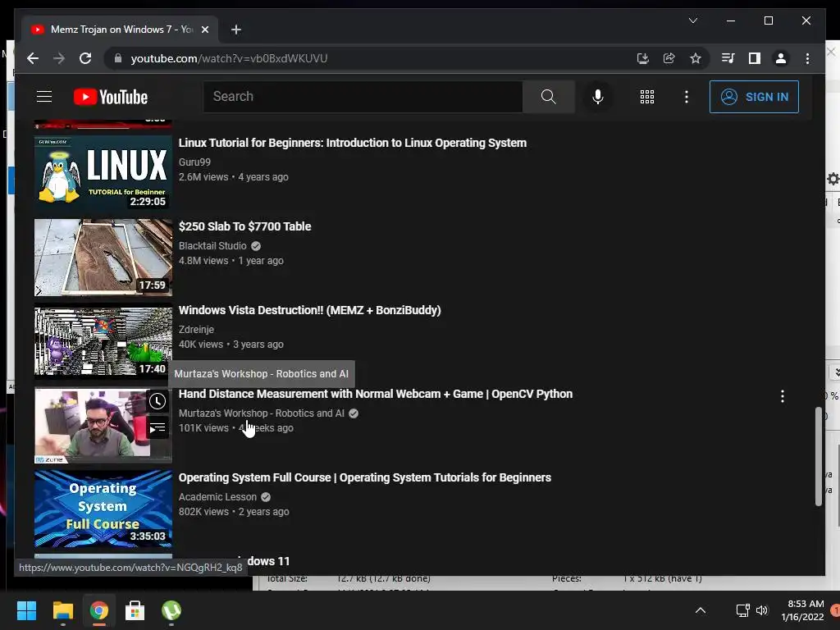Focus the YouTube Search field
The height and width of the screenshot is (630, 840).
click(363, 97)
